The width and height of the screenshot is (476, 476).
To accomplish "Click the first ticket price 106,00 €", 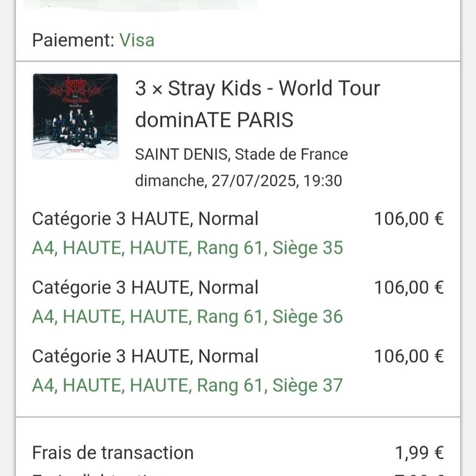I will 409,219.
